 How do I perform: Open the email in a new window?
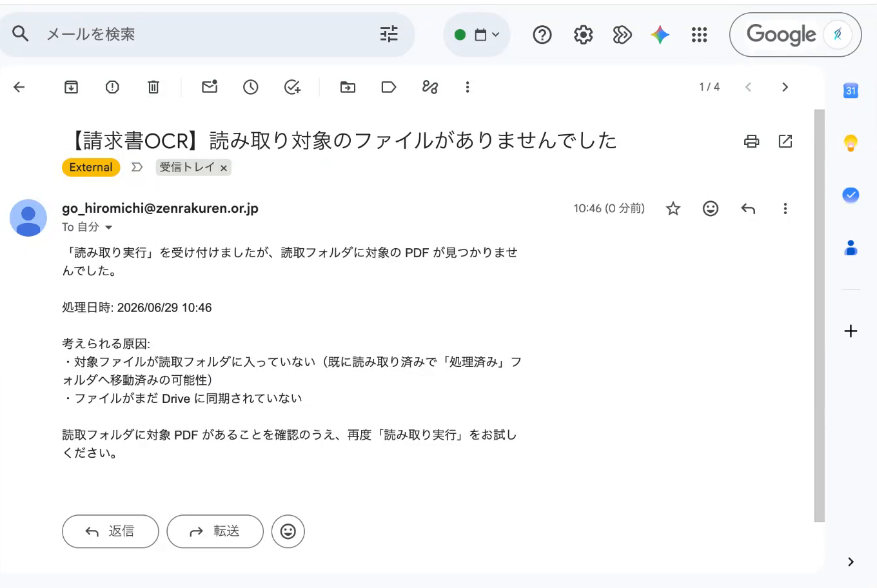785,141
